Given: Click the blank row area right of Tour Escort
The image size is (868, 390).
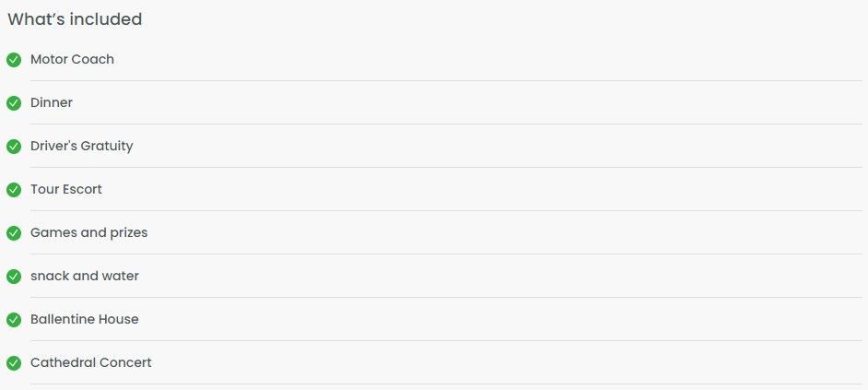Looking at the screenshot, I should point(482,189).
